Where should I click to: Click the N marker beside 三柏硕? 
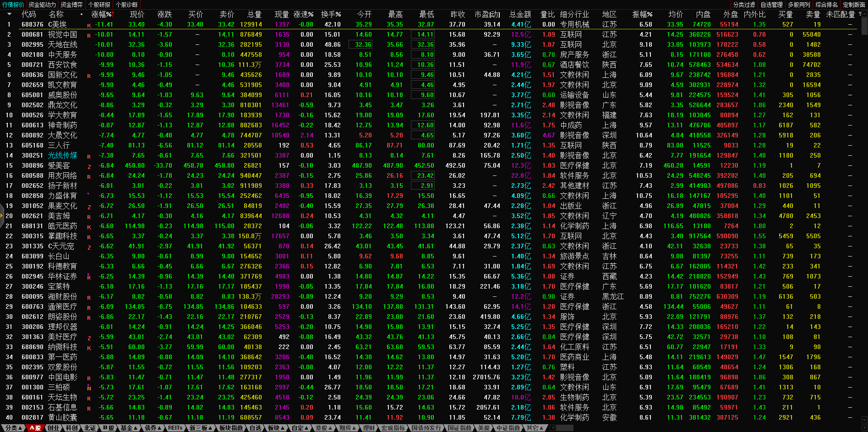click(89, 388)
